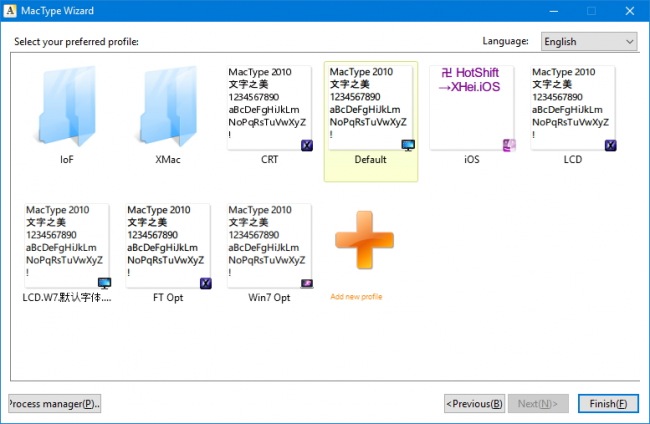Open the XMac profile folder
Screen dimensions: 650x424
pyautogui.click(x=168, y=106)
